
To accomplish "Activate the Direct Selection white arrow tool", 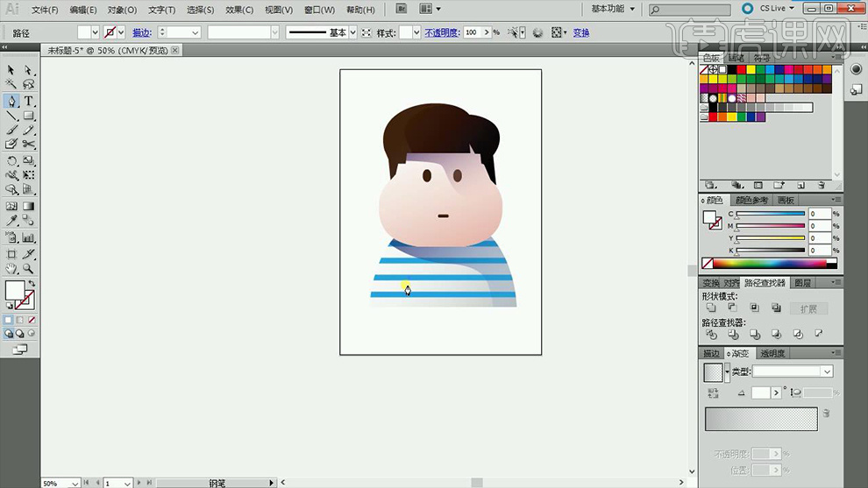I will pos(28,70).
